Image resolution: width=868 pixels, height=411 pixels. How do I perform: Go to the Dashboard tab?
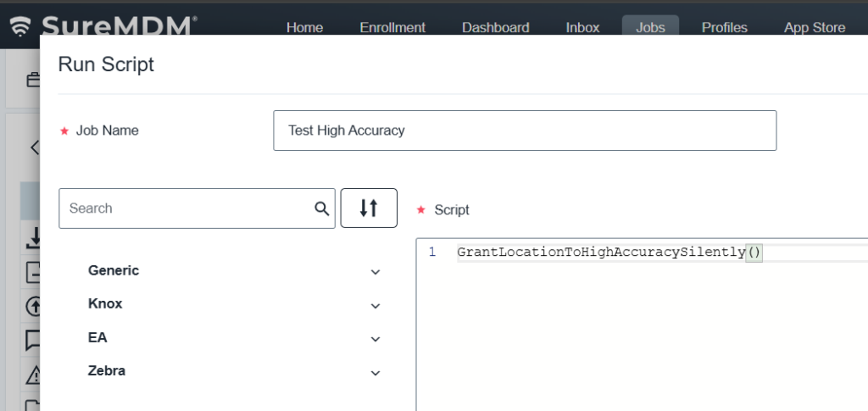pos(495,27)
